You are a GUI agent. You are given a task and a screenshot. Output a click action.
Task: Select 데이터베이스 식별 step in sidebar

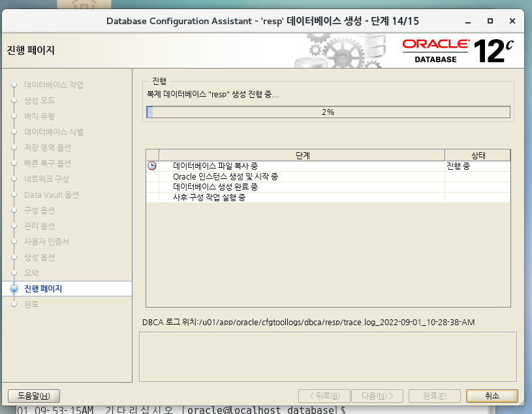coord(54,132)
